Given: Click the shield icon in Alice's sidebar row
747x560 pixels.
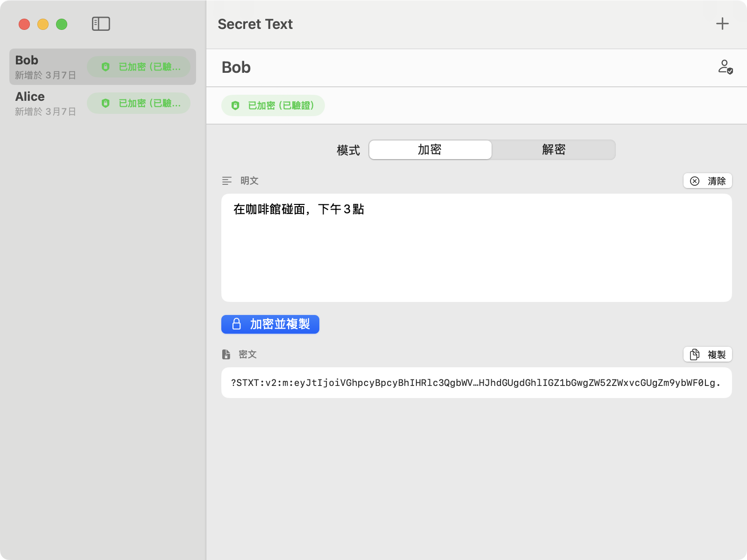Looking at the screenshot, I should pos(106,103).
